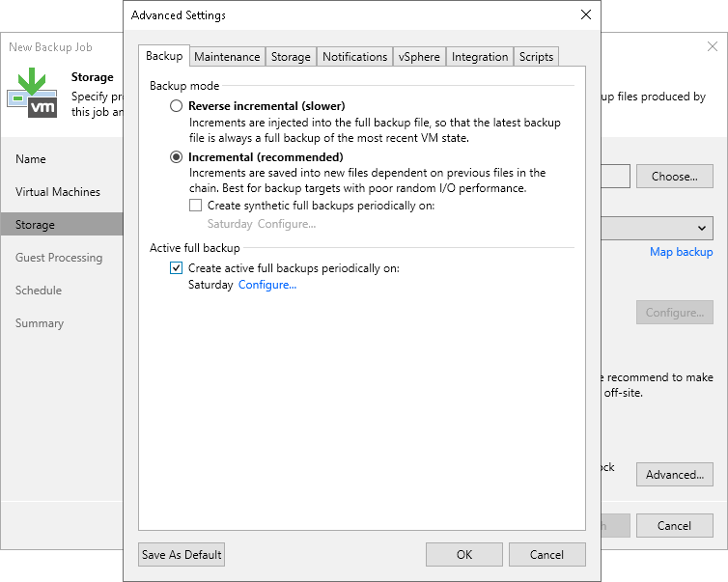The image size is (728, 582).
Task: Select Name step in New Backup Job wizard
Action: pyautogui.click(x=31, y=159)
